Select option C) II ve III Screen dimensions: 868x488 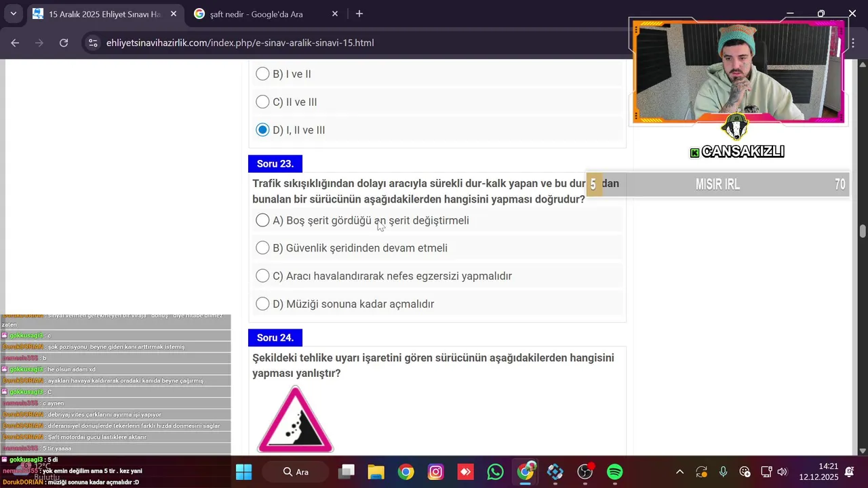(262, 102)
